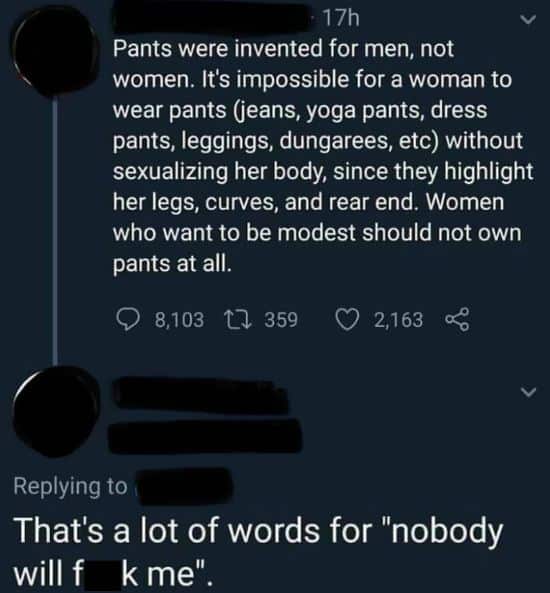
Task: Retweet the pants tweet via the arrows icon
Action: [238, 320]
